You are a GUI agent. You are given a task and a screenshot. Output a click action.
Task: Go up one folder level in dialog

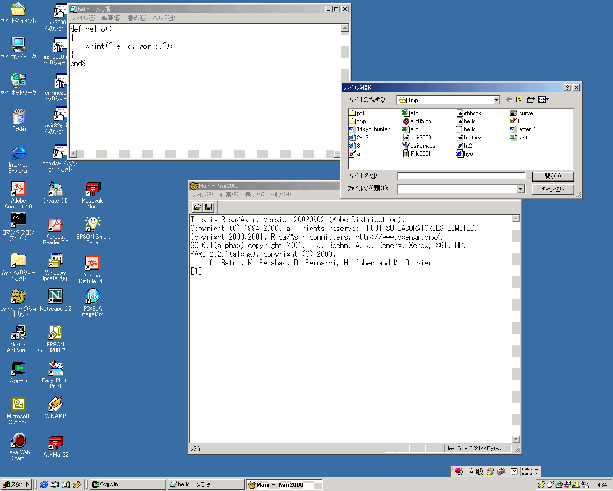(519, 100)
